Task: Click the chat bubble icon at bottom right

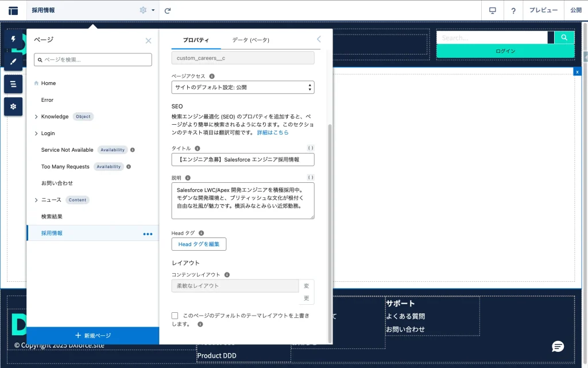Action: coord(557,346)
